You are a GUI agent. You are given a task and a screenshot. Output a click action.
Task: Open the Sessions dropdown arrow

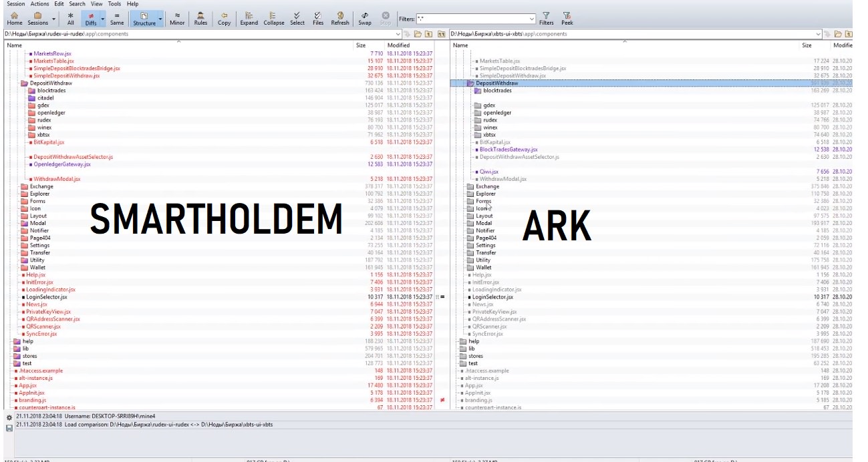(53, 19)
